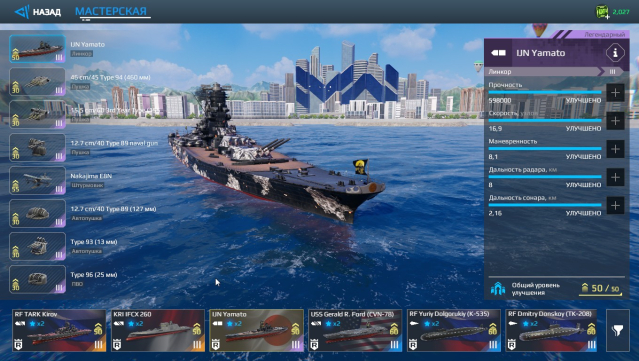Click the Прочность progress bar
Image resolution: width=639 pixels, height=361 pixels.
pyautogui.click(x=545, y=93)
